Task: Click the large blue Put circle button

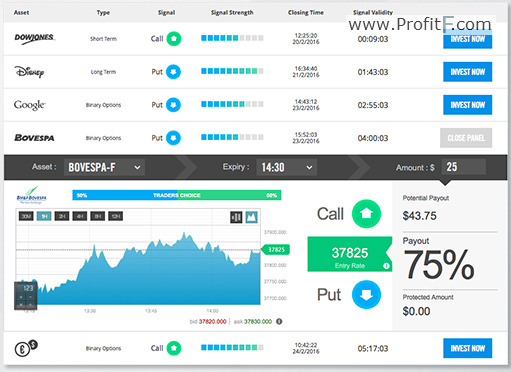Action: point(366,295)
